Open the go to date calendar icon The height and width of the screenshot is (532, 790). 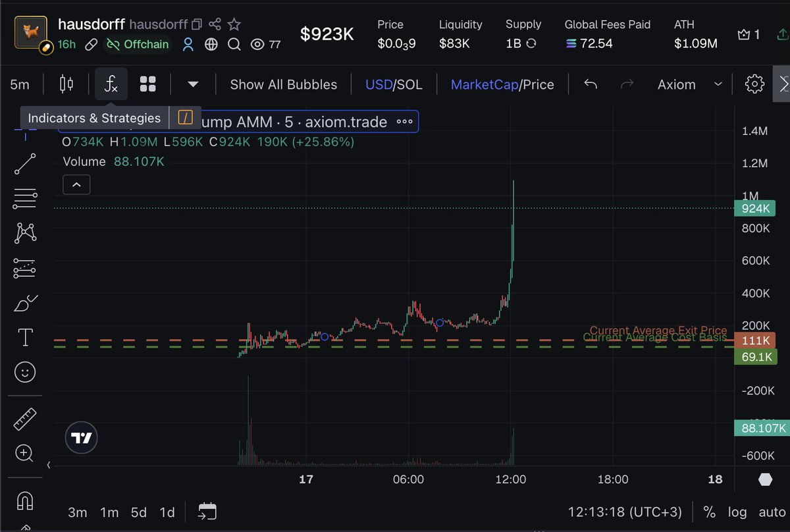tap(207, 512)
